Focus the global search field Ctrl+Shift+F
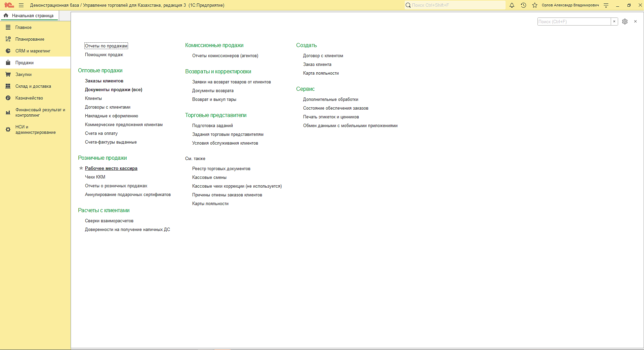Screen dimensions: 644x350 coord(458,5)
